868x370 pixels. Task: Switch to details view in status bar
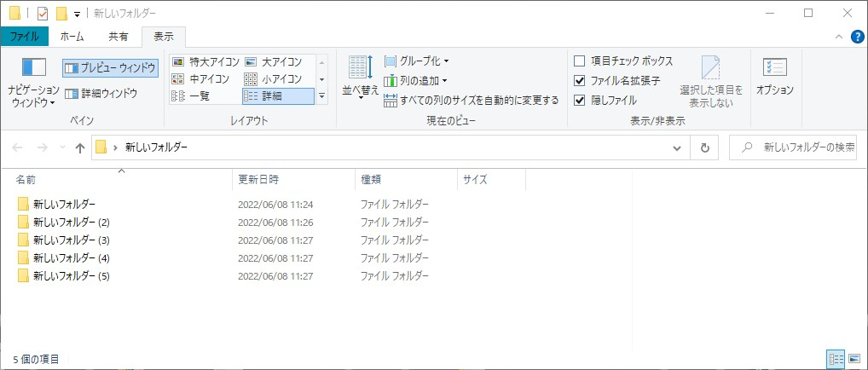coord(836,359)
